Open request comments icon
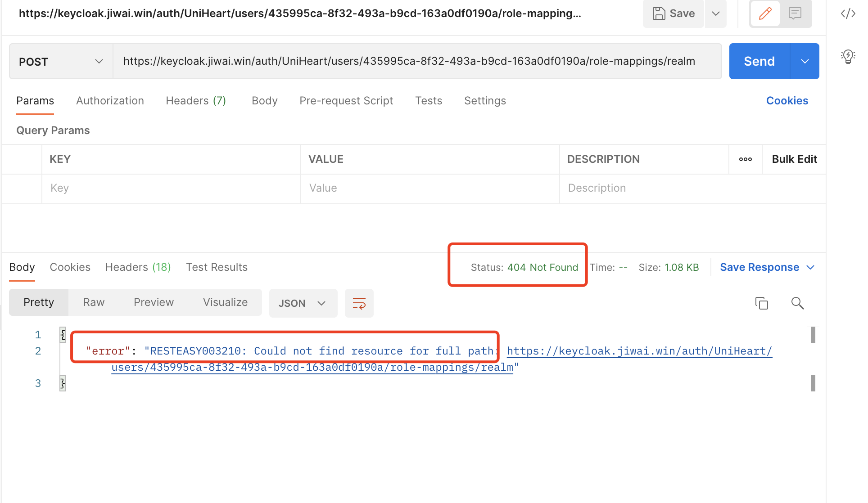Screen dimensions: 868x503 [795, 13]
